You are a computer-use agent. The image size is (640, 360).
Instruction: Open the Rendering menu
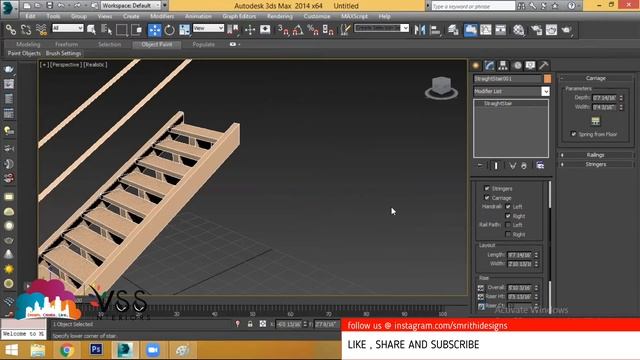[x=280, y=16]
